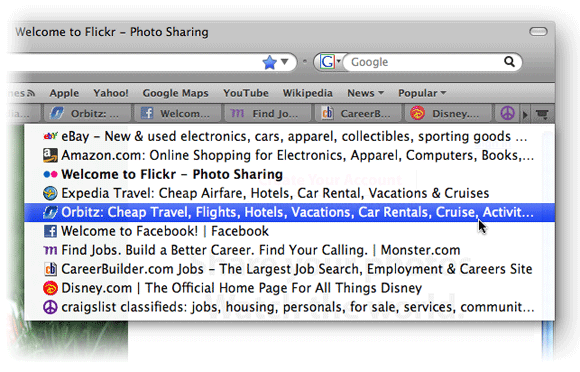
Task: Open the Google Maps bookmark
Action: (175, 93)
